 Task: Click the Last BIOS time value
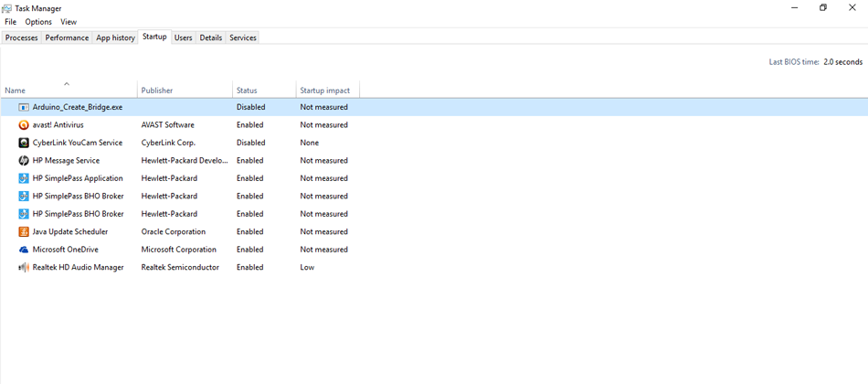pos(842,62)
